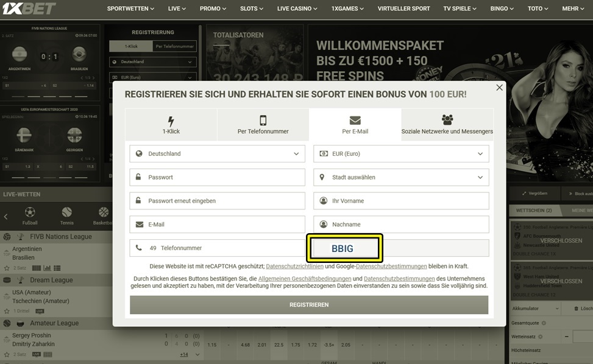The width and height of the screenshot is (593, 364).
Task: Open Datenschutzrichtlinien link
Action: tap(294, 266)
